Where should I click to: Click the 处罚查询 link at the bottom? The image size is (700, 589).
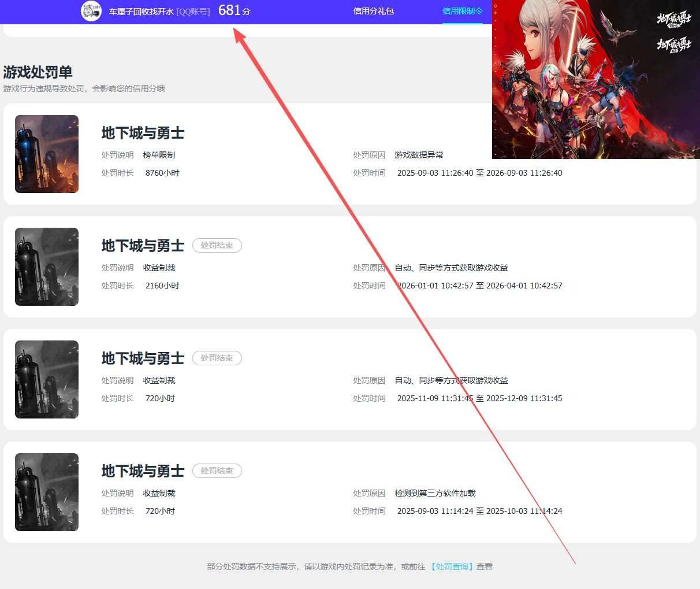coord(452,566)
